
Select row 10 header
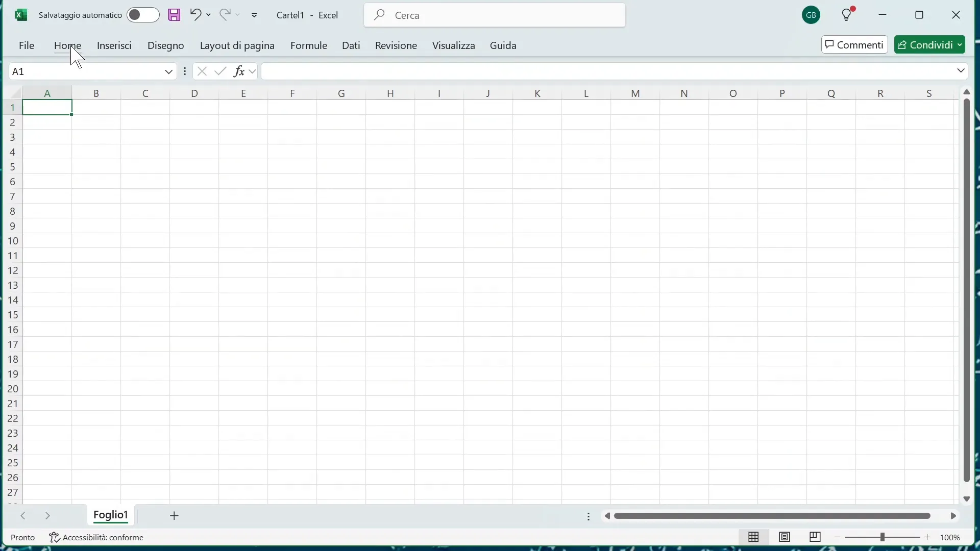(13, 241)
